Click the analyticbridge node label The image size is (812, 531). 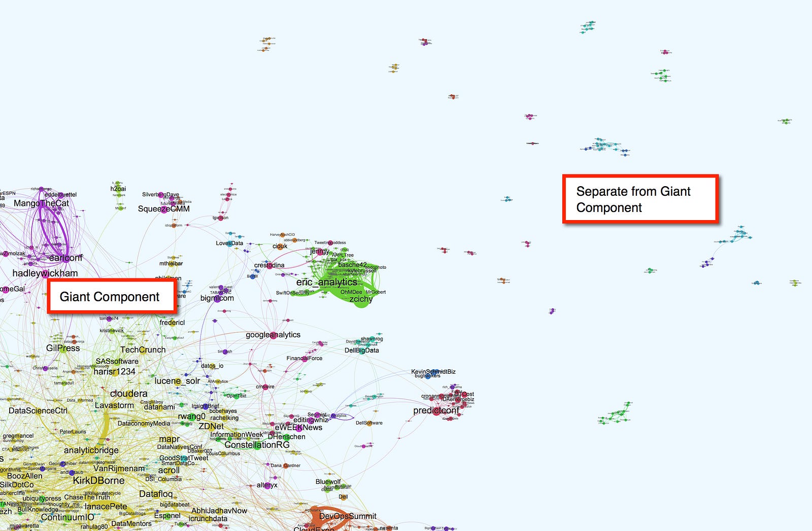pyautogui.click(x=91, y=450)
